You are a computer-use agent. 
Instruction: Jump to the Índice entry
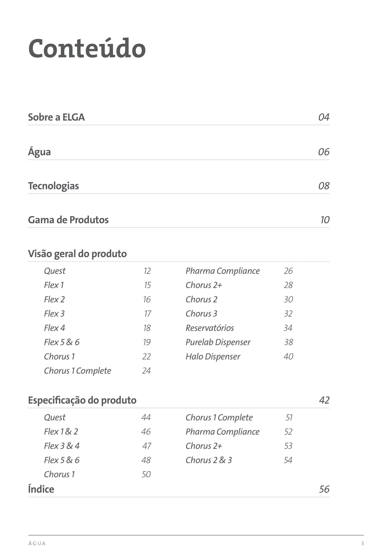pyautogui.click(x=179, y=489)
